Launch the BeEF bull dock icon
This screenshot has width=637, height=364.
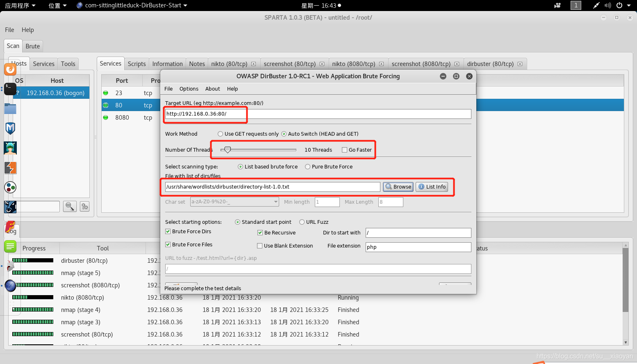point(10,207)
